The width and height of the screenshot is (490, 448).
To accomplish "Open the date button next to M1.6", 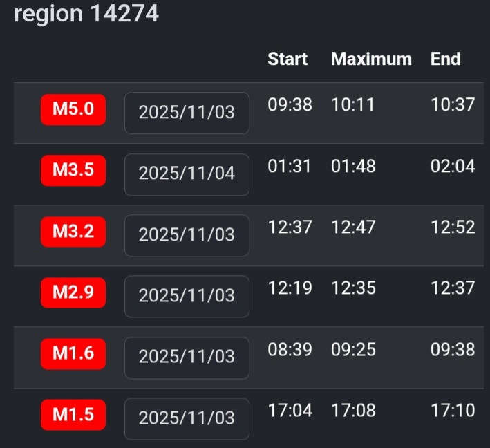I will pyautogui.click(x=187, y=357).
